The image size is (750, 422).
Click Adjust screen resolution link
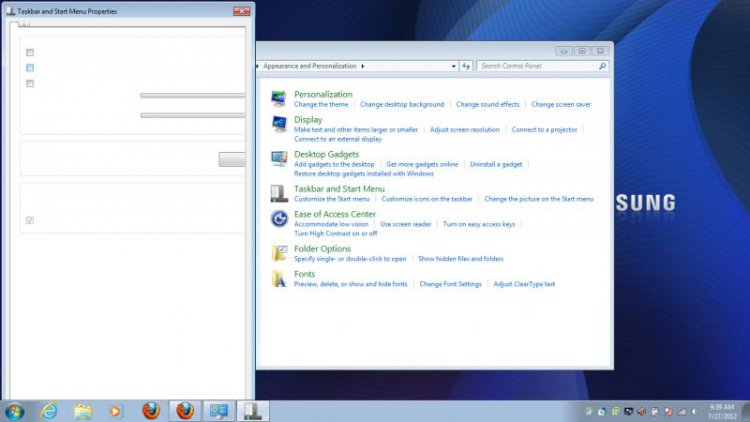464,130
